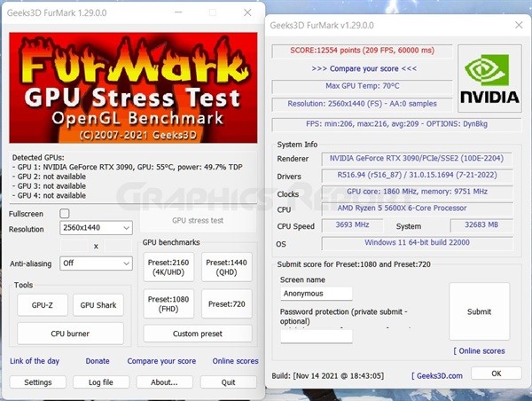Click the Drivers R516.94 value
The image size is (532, 401).
point(417,175)
